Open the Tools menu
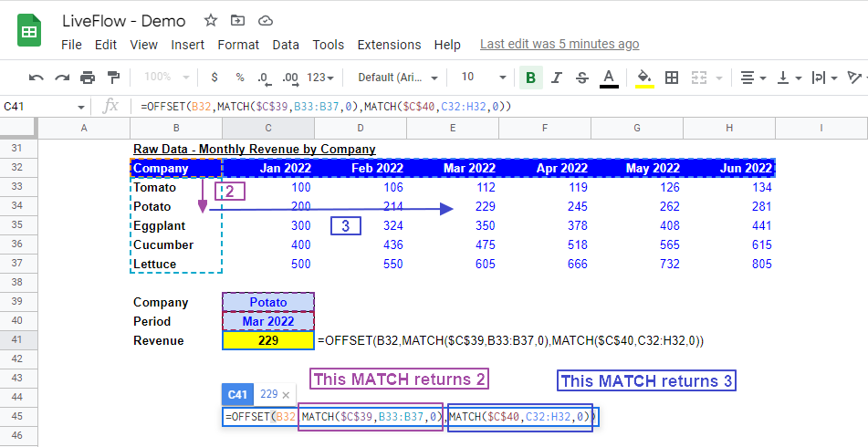 329,45
